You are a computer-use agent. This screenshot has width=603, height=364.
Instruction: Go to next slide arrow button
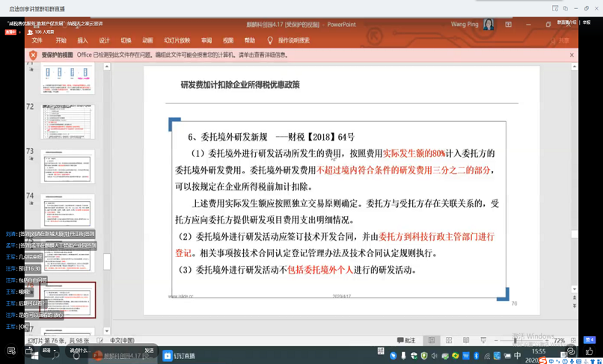coord(574,306)
